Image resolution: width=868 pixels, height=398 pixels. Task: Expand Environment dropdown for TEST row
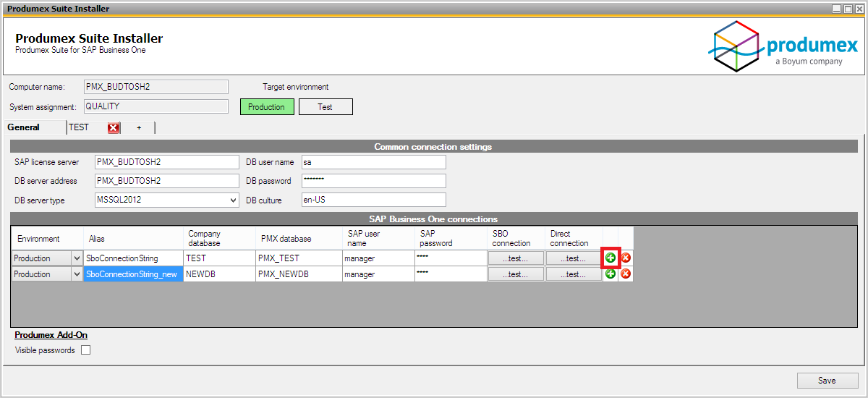[x=77, y=258]
